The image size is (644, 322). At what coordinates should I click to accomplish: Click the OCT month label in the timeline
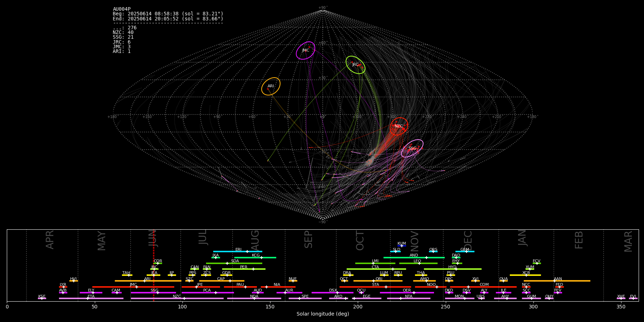pyautogui.click(x=360, y=240)
